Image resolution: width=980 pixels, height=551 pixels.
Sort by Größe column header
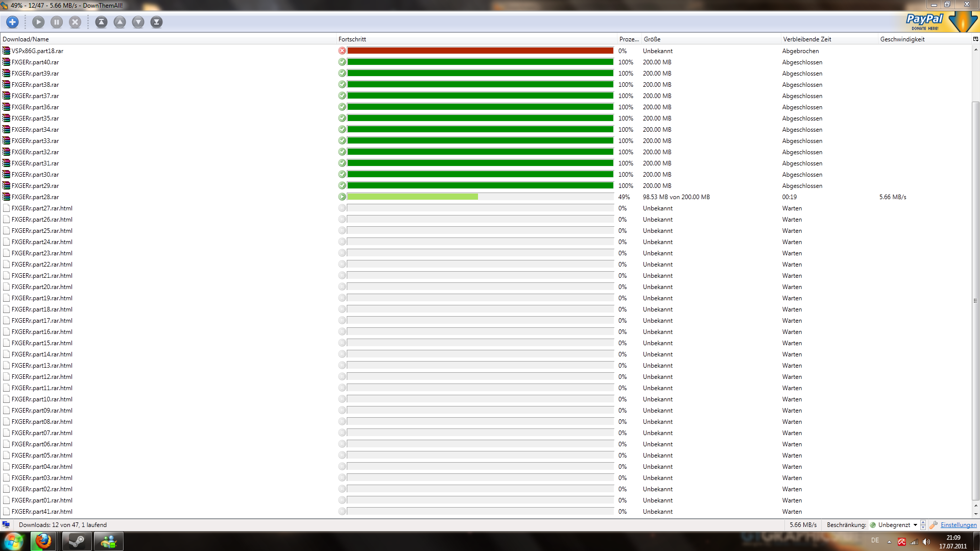point(711,39)
